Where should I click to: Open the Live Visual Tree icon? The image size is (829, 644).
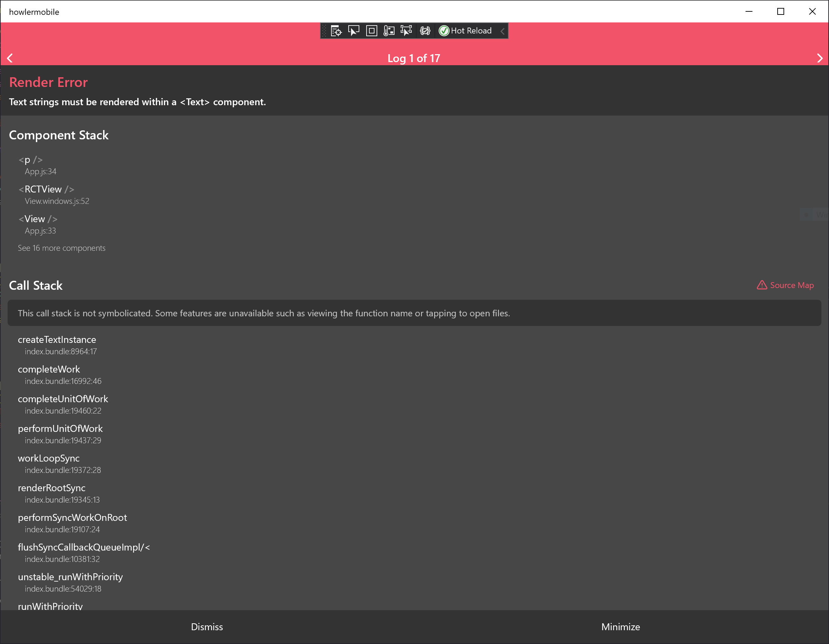(336, 31)
